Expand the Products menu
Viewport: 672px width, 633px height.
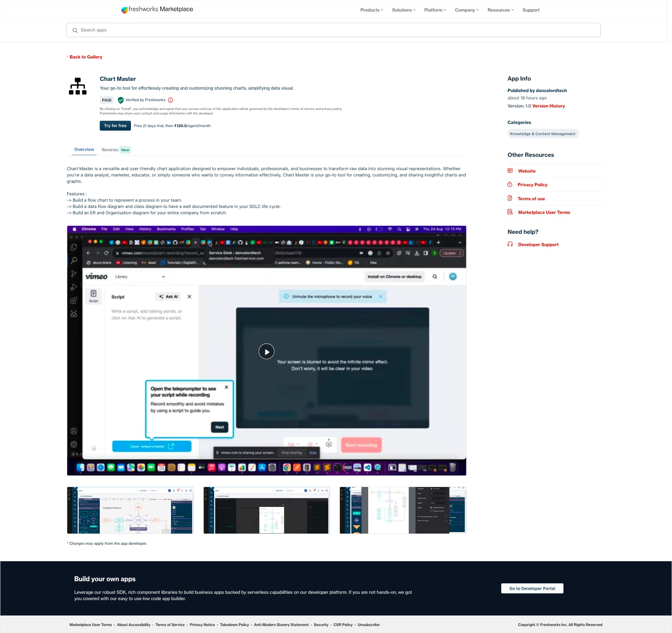tap(372, 10)
